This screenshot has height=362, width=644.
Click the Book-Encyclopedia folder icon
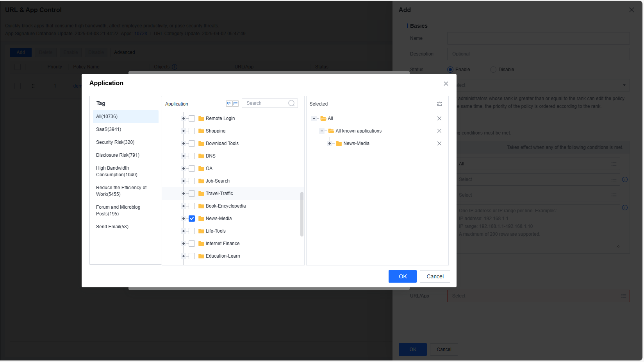pyautogui.click(x=201, y=206)
